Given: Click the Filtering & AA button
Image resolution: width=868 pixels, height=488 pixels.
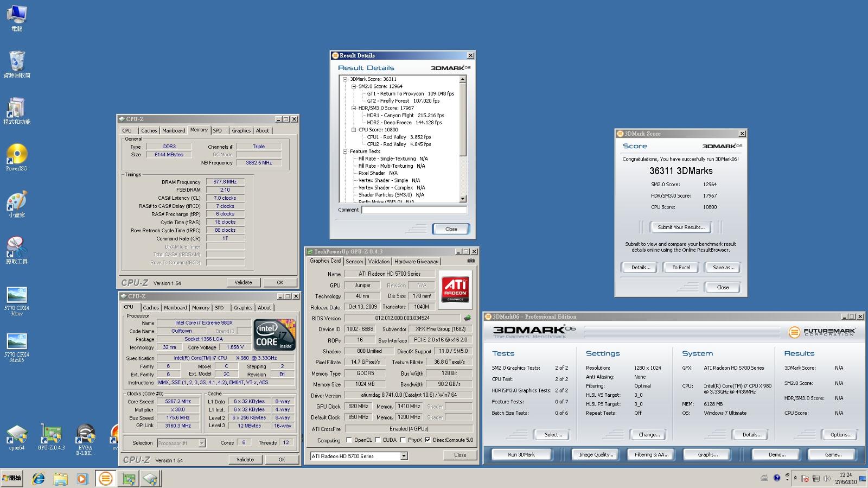Looking at the screenshot, I should pyautogui.click(x=652, y=454).
